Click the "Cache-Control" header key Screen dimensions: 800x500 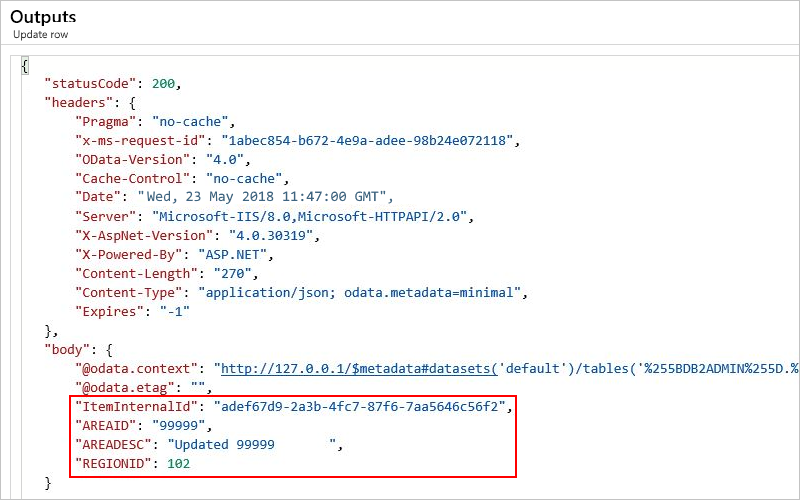133,179
